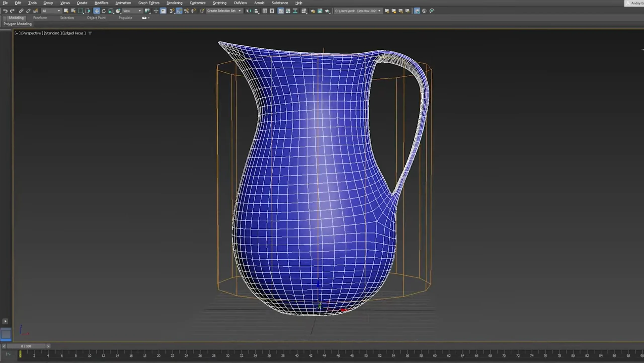Click the Rectangular Selection Region icon
644x363 pixels.
click(x=80, y=11)
